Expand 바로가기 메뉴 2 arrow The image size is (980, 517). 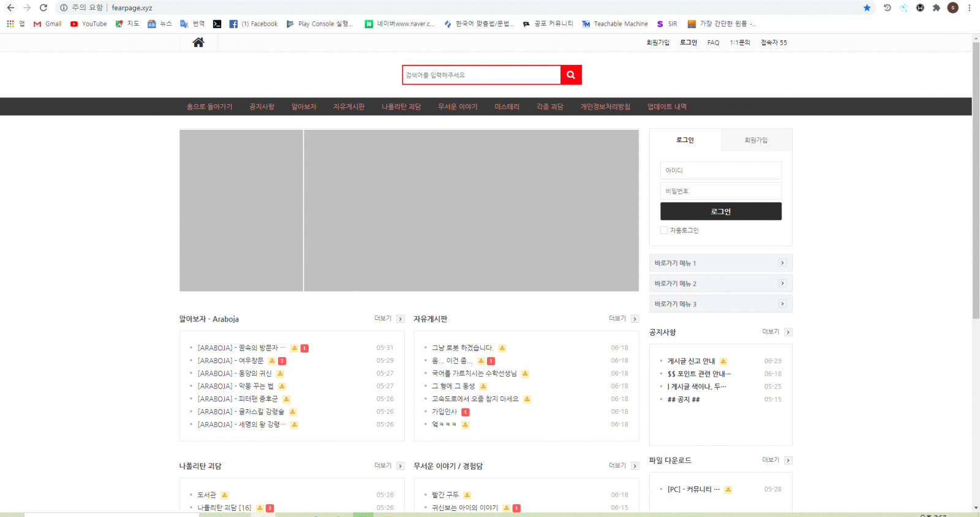(782, 283)
